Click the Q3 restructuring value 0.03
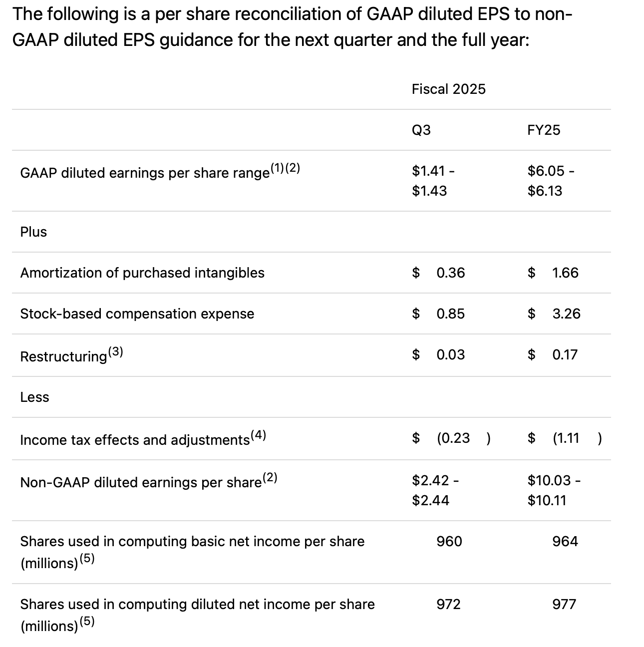Image resolution: width=644 pixels, height=647 pixels. point(450,355)
